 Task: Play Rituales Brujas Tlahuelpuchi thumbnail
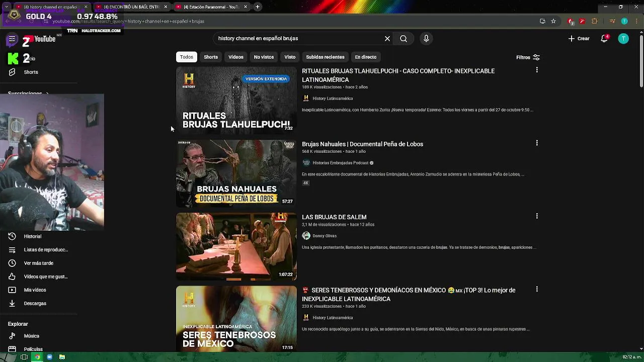(236, 101)
